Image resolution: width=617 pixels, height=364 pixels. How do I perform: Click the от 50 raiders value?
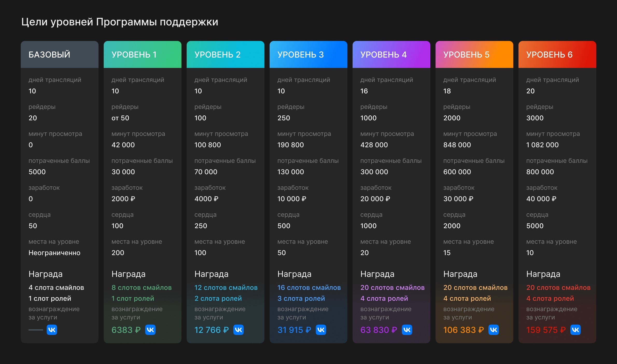click(x=120, y=118)
